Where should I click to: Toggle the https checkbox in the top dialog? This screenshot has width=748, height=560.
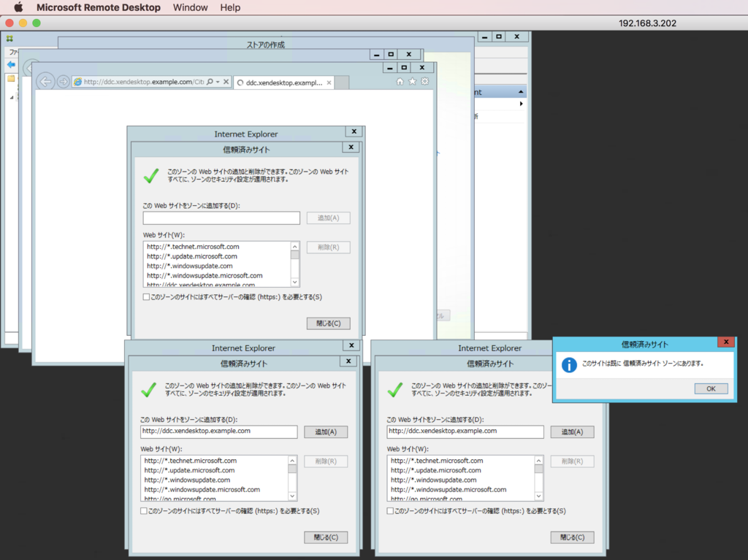(x=146, y=296)
